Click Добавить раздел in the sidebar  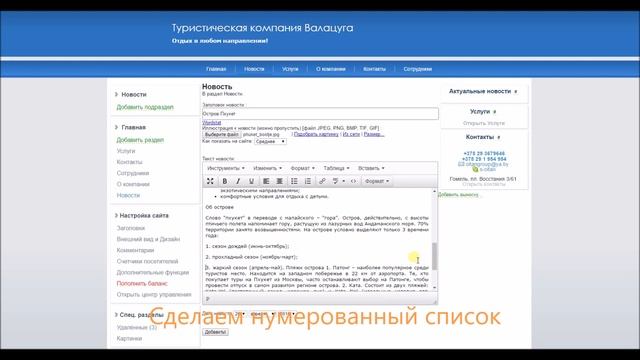[x=140, y=140]
